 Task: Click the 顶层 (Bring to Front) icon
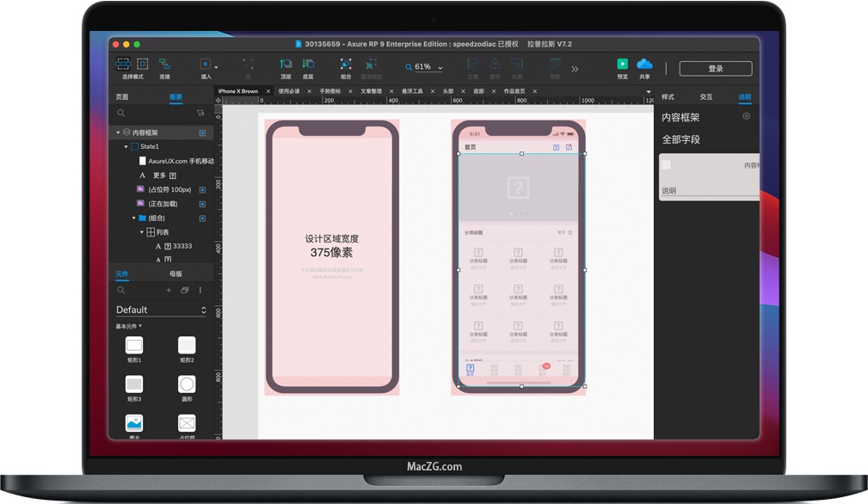click(286, 65)
